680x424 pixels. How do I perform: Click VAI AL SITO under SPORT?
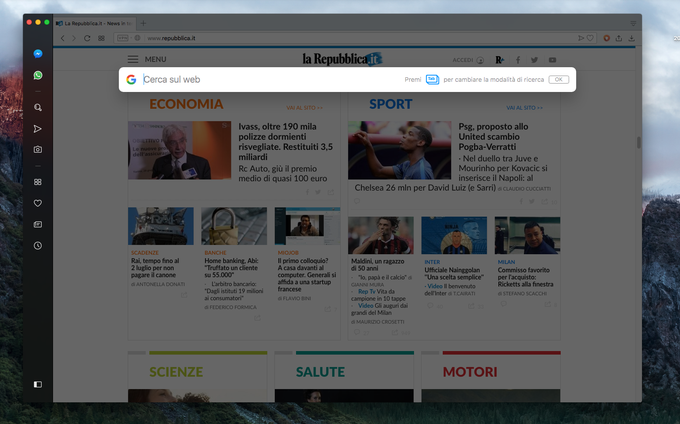(524, 108)
